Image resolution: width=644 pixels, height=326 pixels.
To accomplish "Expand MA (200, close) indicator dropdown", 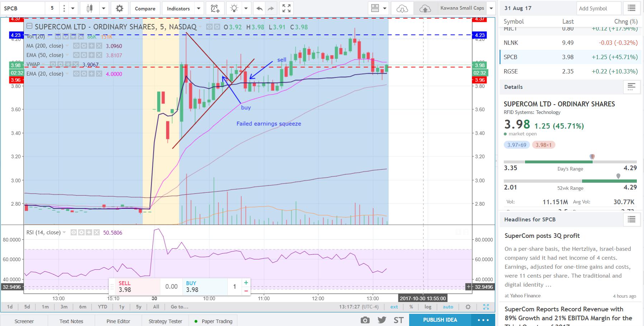I will [x=66, y=46].
